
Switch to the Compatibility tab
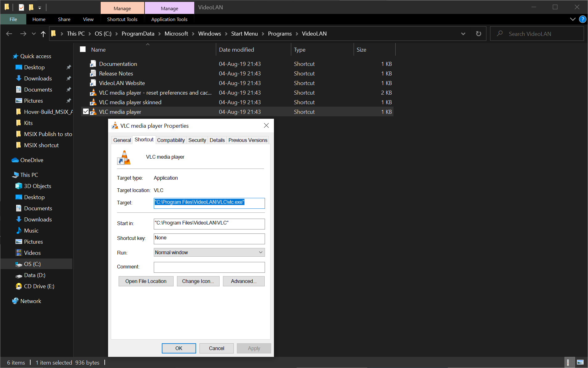click(171, 140)
